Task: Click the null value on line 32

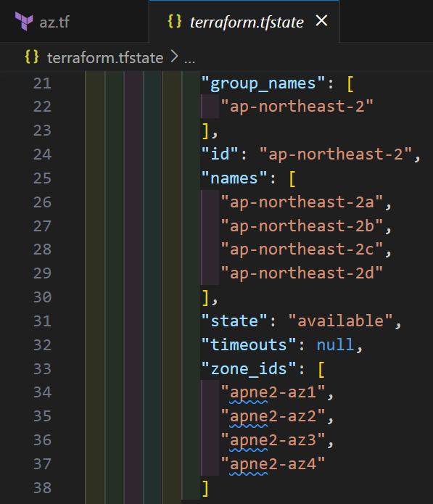Action: click(x=335, y=344)
